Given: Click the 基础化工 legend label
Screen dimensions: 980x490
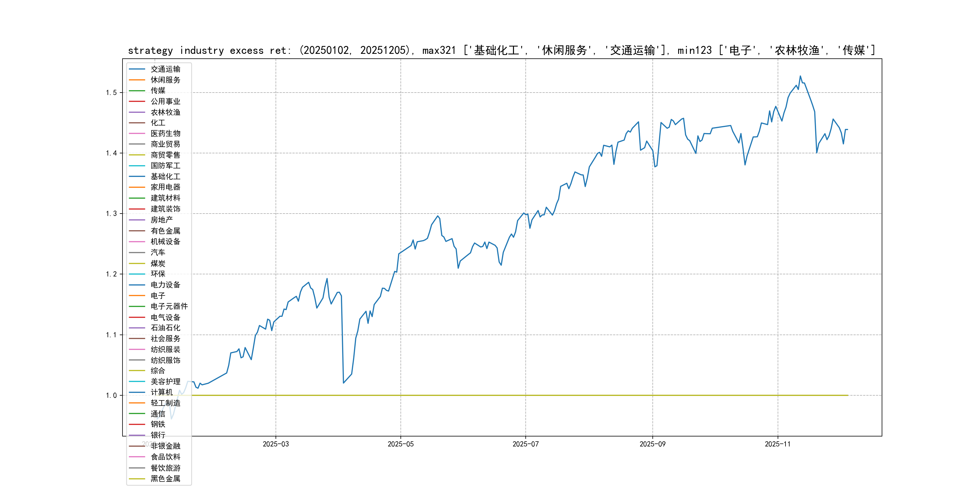Looking at the screenshot, I should (165, 177).
